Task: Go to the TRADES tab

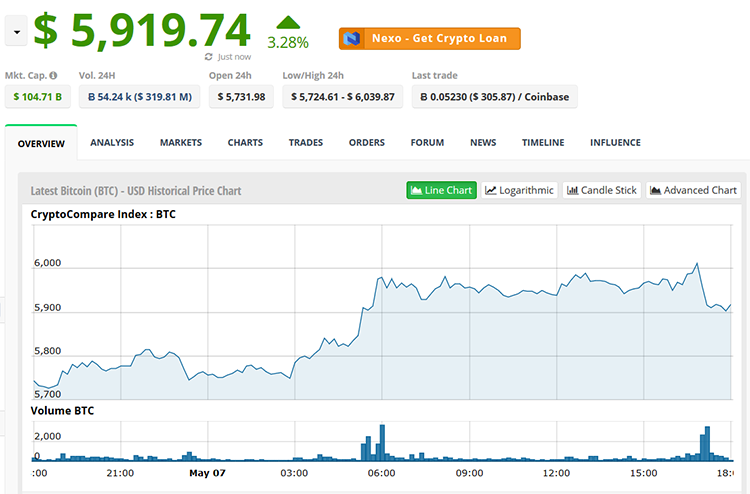Action: click(x=306, y=143)
